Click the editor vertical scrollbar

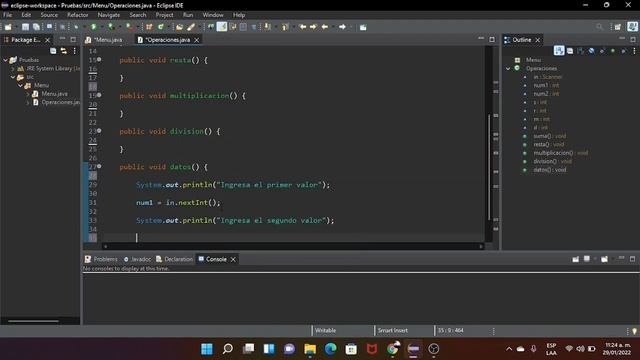tap(489, 167)
